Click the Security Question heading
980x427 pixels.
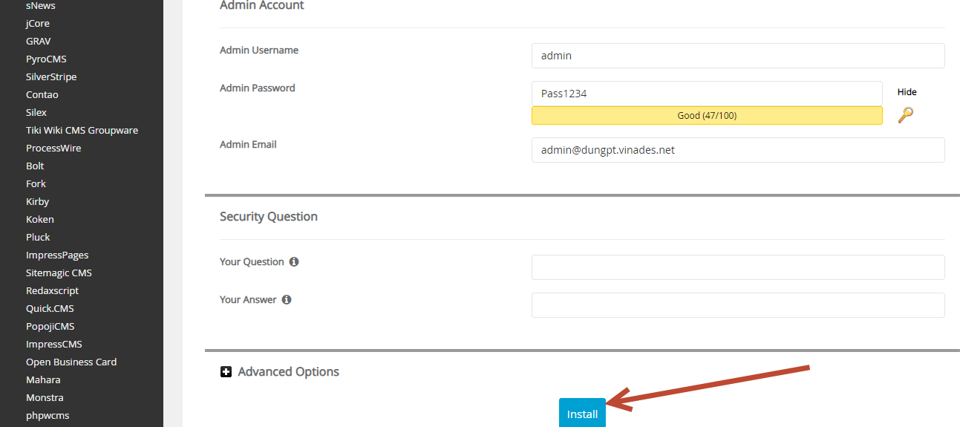269,217
